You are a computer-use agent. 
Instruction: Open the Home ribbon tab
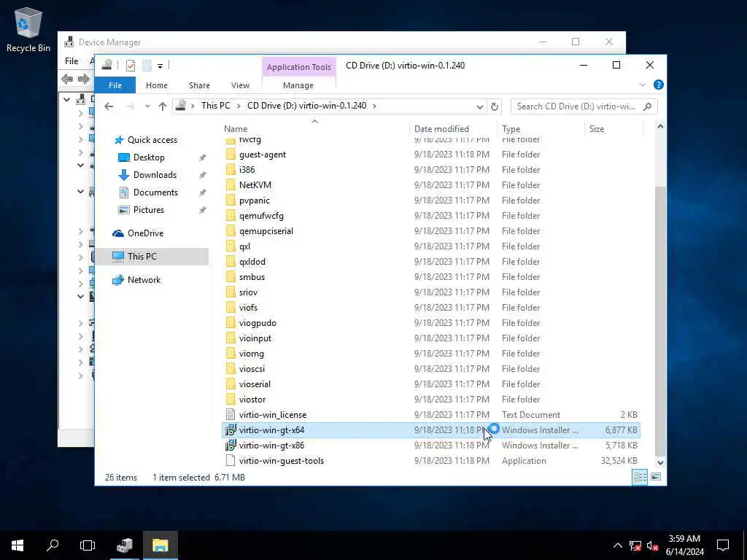pyautogui.click(x=157, y=85)
